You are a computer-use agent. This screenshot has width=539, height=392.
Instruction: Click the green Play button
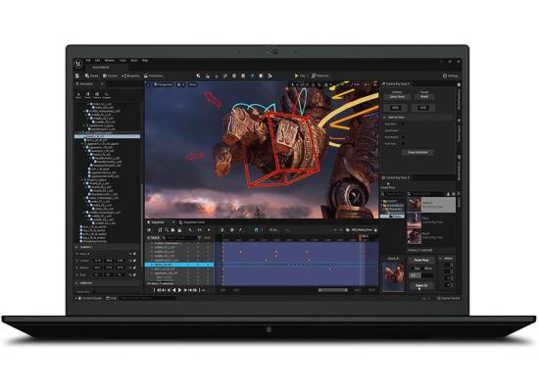[300, 75]
